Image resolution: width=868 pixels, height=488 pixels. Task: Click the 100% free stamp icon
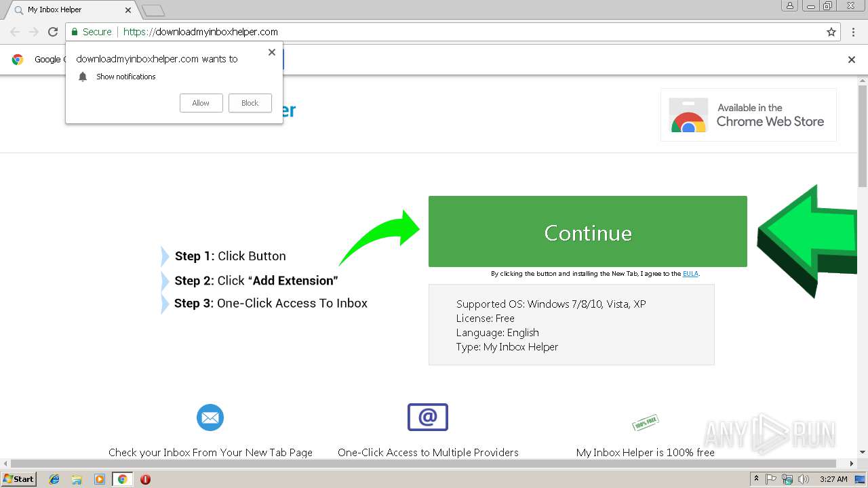(x=646, y=423)
